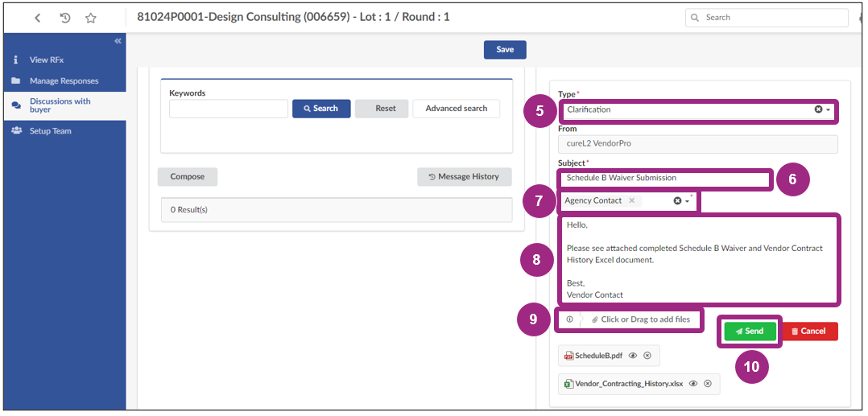The width and height of the screenshot is (868, 416).
Task: Click the Compose button
Action: pyautogui.click(x=187, y=177)
